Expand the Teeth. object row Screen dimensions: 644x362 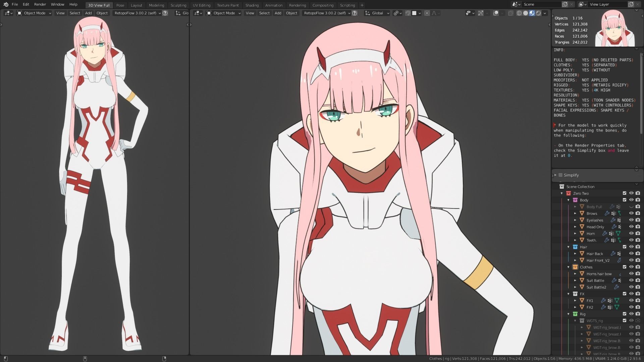coord(575,240)
